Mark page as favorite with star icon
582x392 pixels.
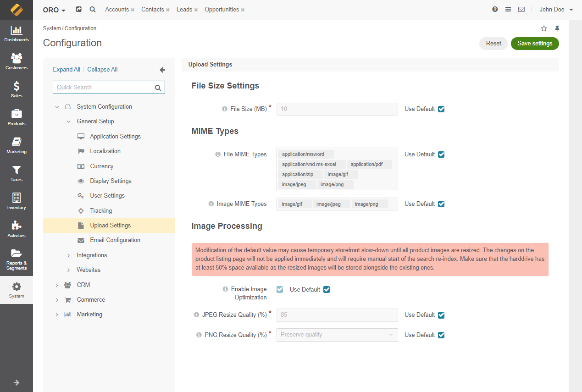click(544, 28)
